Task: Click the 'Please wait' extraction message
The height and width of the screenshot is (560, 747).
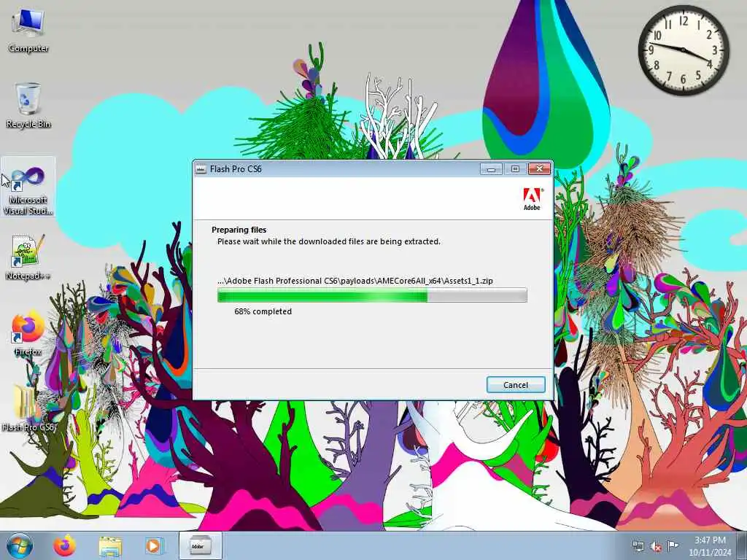Action: click(329, 241)
